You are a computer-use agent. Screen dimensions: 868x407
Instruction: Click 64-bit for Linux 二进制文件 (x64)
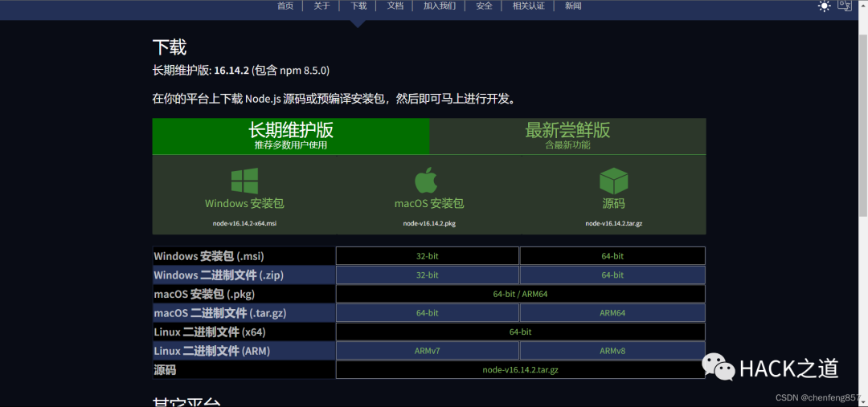[x=520, y=332]
